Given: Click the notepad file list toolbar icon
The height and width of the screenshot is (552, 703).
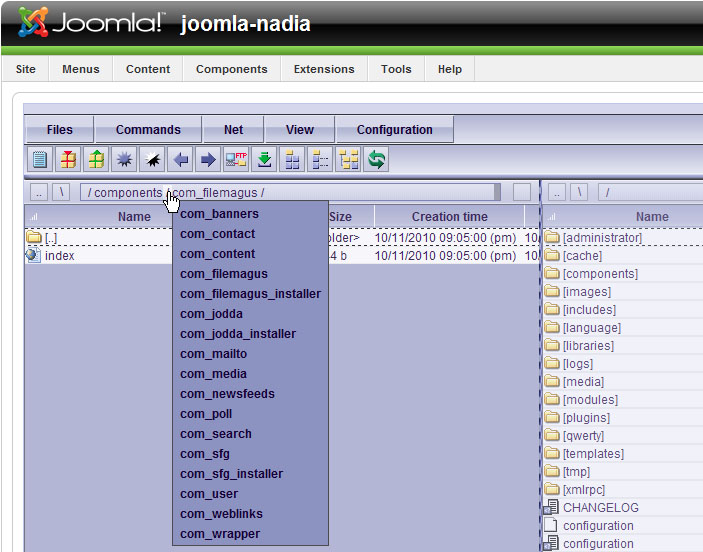Looking at the screenshot, I should [40, 159].
